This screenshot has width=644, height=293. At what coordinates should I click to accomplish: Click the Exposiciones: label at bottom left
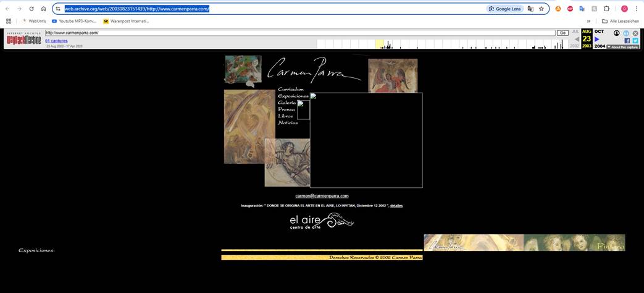36,250
